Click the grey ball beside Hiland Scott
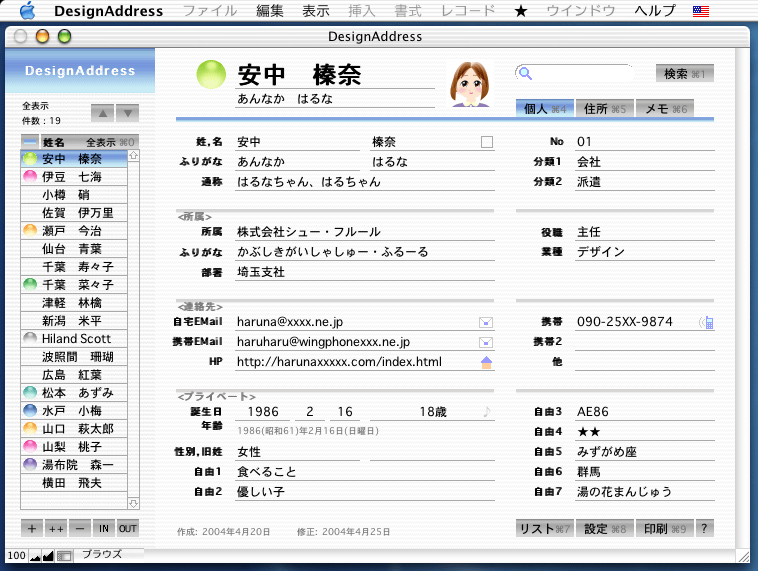Image resolution: width=758 pixels, height=571 pixels. point(30,338)
